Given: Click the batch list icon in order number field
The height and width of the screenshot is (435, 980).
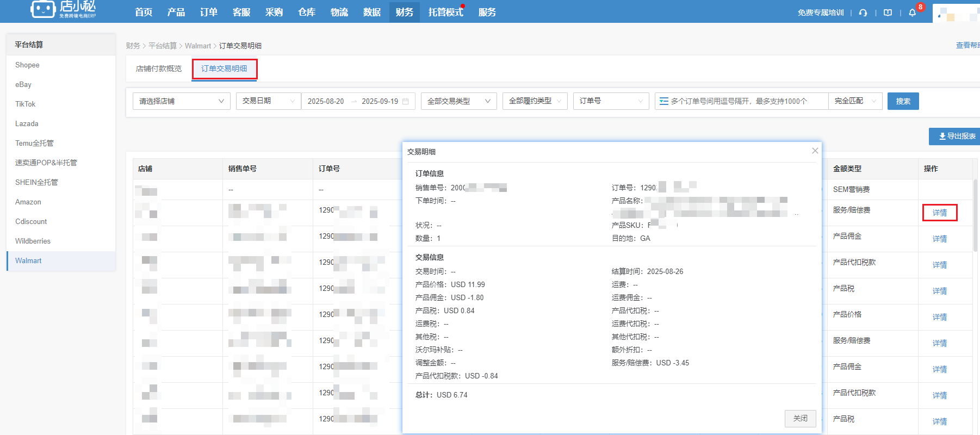Looking at the screenshot, I should click(x=663, y=101).
